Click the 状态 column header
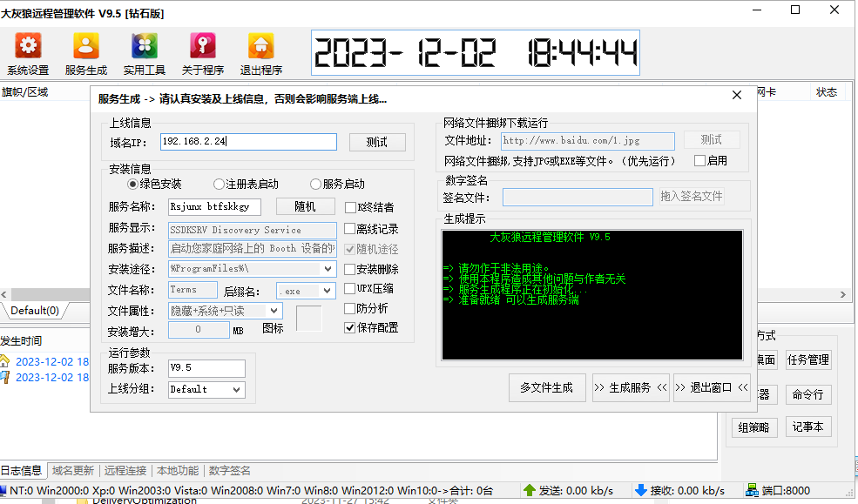This screenshot has width=858, height=504. [827, 92]
